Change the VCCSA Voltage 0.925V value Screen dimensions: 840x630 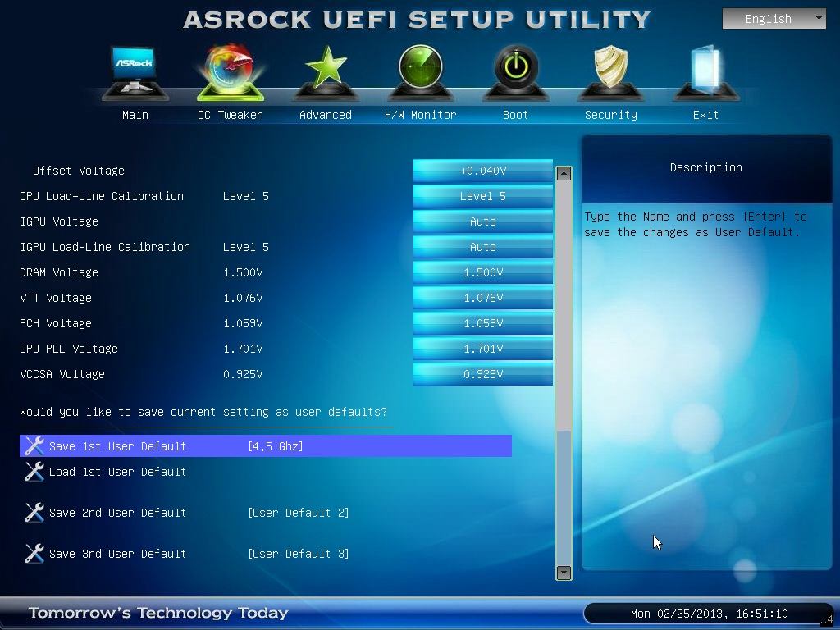(483, 374)
